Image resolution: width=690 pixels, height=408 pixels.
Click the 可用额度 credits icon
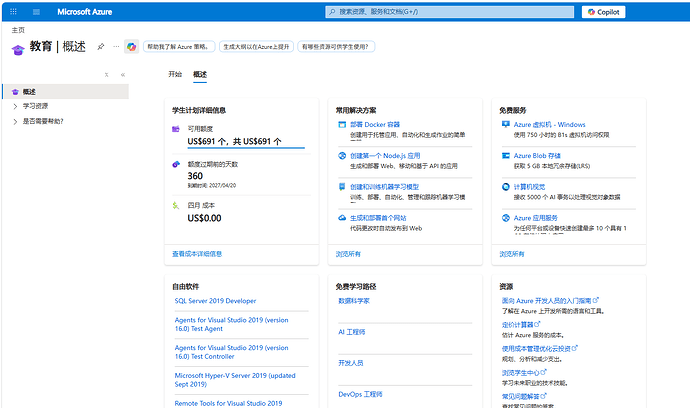pyautogui.click(x=176, y=129)
